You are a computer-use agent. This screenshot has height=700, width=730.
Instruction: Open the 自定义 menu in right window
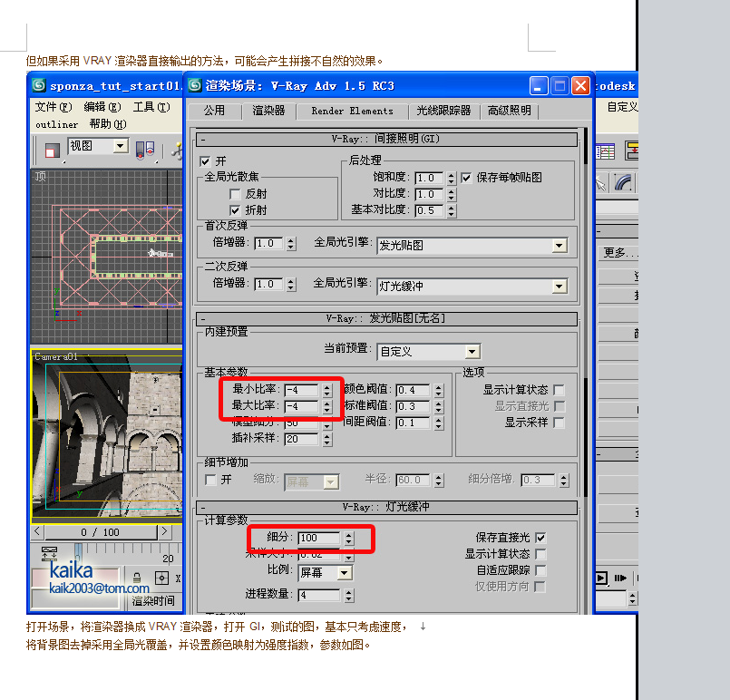[622, 107]
